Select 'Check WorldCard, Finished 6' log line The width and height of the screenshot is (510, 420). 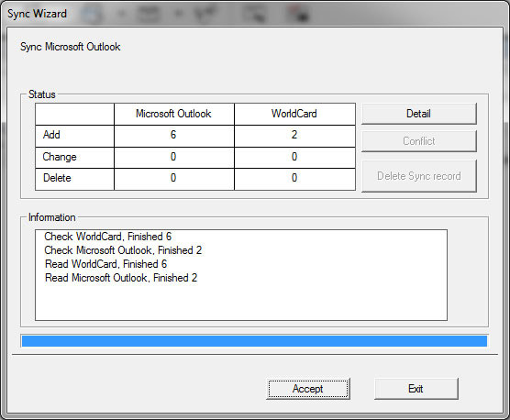(108, 237)
